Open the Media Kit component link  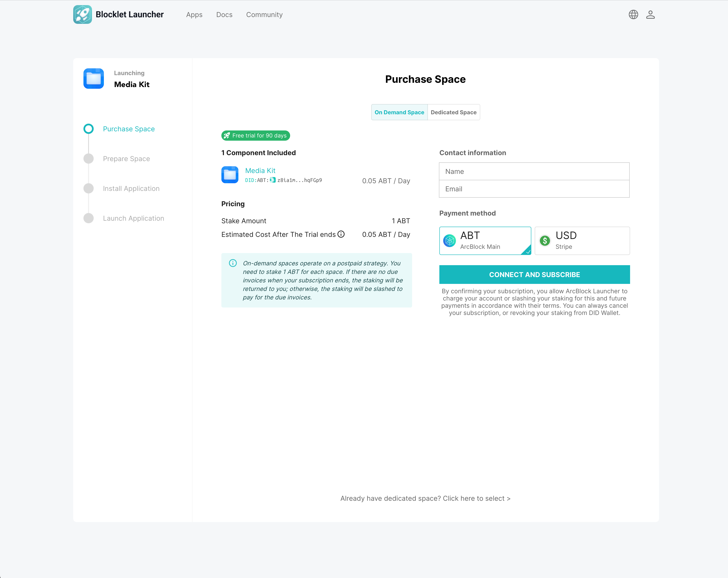[260, 171]
